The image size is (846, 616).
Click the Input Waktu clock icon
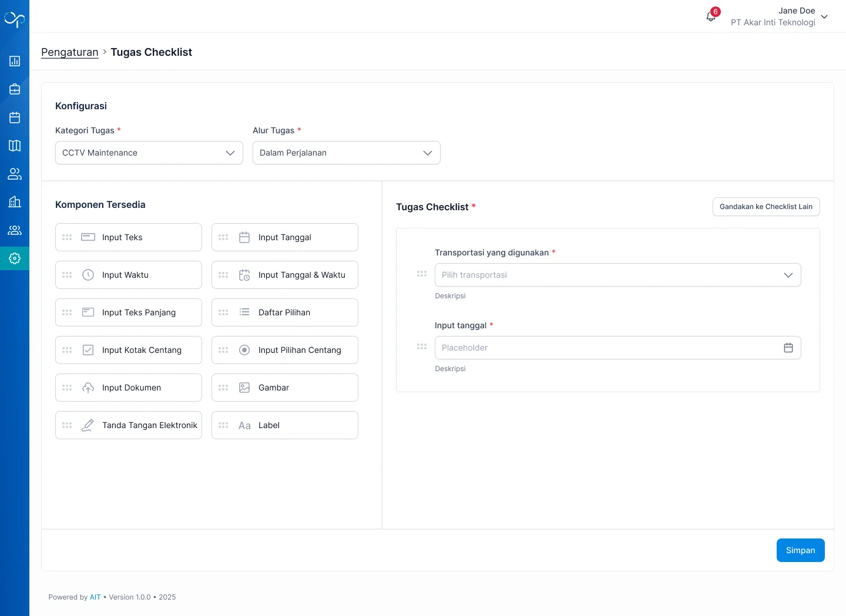(x=88, y=275)
